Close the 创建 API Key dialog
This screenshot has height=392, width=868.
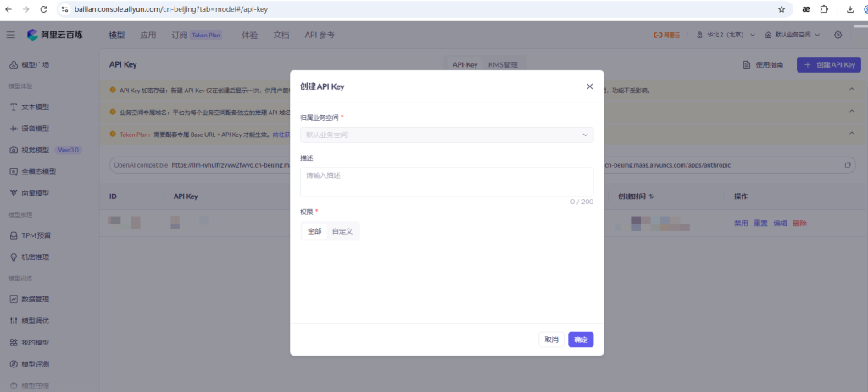pos(590,86)
